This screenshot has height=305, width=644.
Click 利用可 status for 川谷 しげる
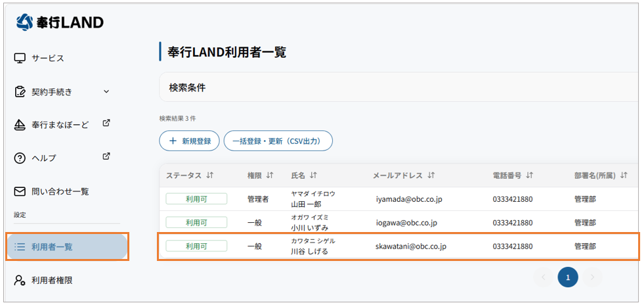click(x=196, y=246)
